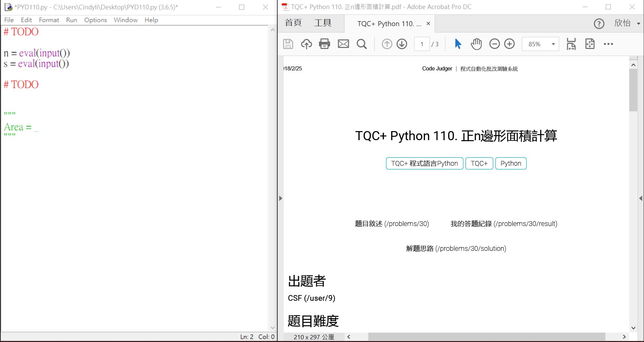Click the IDLE window python file icon
The height and width of the screenshot is (342, 644).
[x=8, y=7]
